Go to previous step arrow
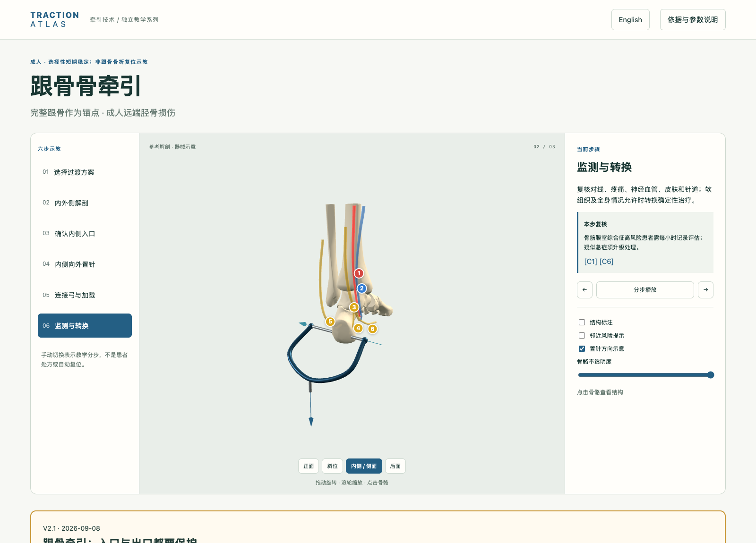The width and height of the screenshot is (756, 543). tap(584, 290)
